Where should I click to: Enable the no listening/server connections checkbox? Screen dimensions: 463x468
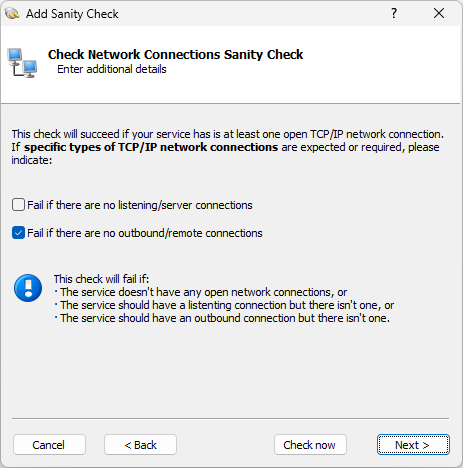coord(18,205)
